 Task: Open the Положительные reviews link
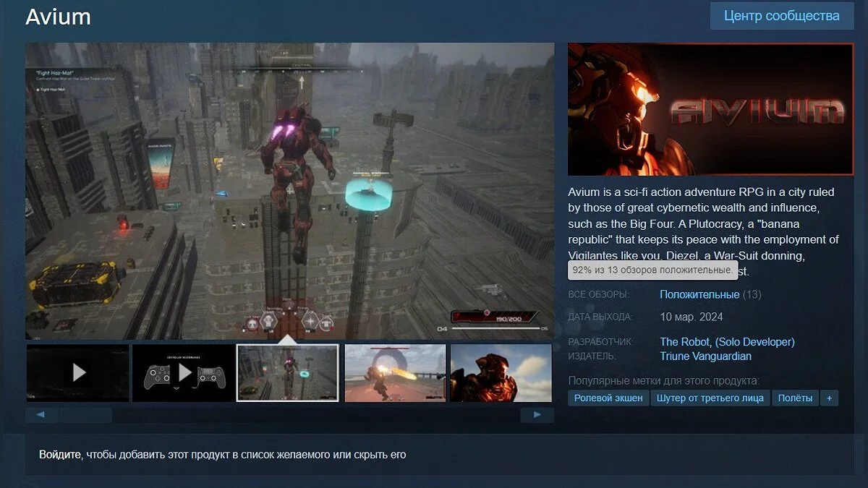point(699,294)
